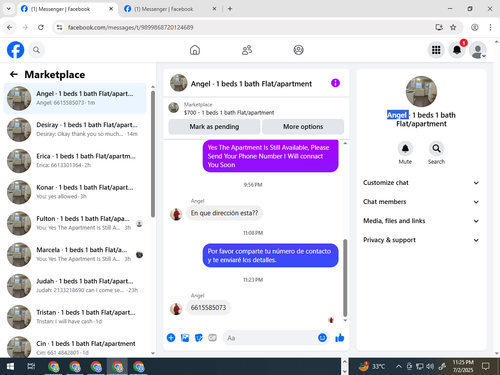Choose a sticker icon in composer
500x375 pixels.
coord(199,338)
